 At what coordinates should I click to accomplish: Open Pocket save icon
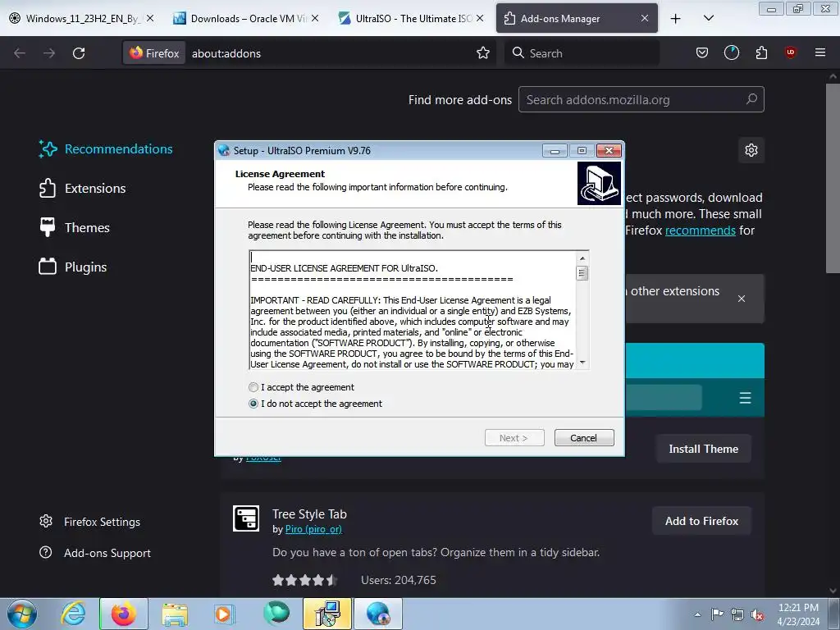click(702, 52)
